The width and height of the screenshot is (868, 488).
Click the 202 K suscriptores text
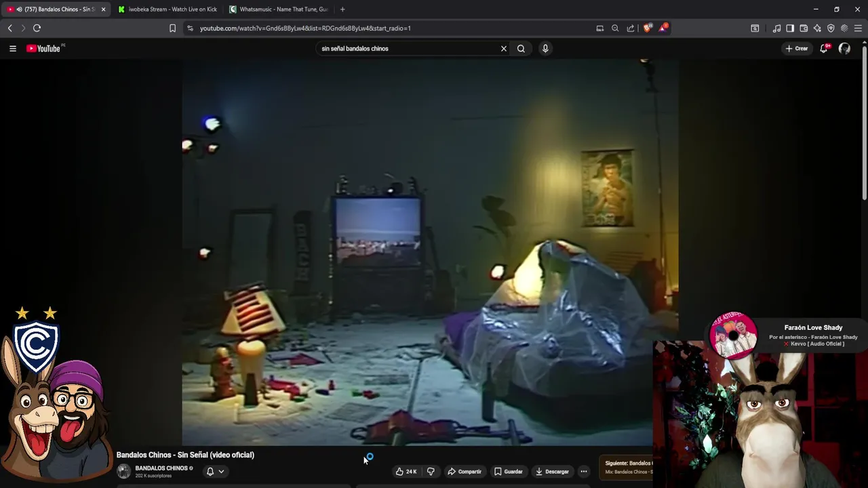coord(153,476)
